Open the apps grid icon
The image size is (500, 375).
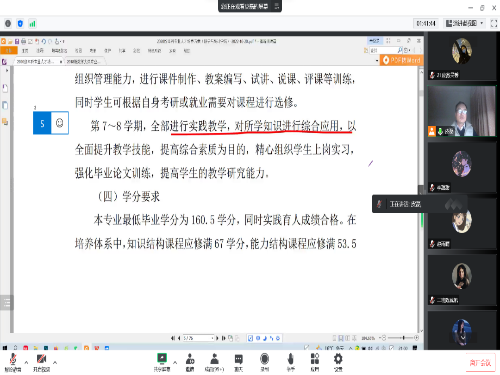(315, 362)
